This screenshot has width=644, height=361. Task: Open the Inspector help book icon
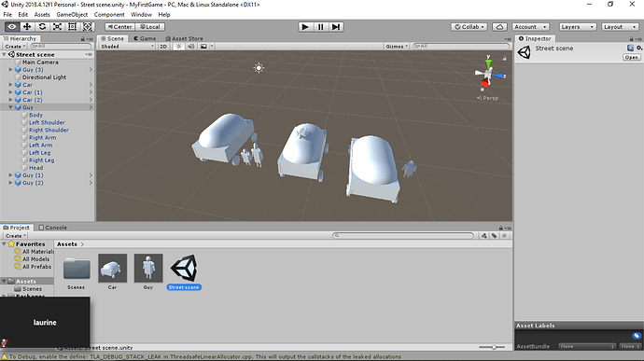(x=630, y=49)
